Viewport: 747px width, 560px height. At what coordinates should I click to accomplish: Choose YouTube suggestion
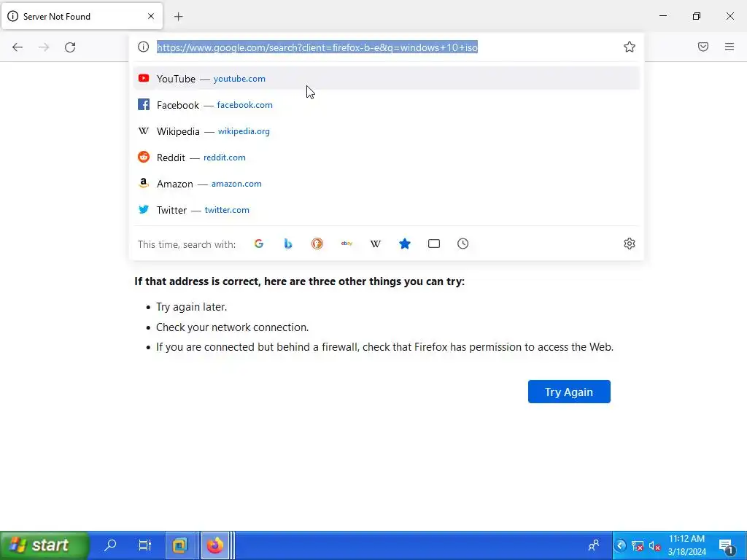tap(387, 79)
